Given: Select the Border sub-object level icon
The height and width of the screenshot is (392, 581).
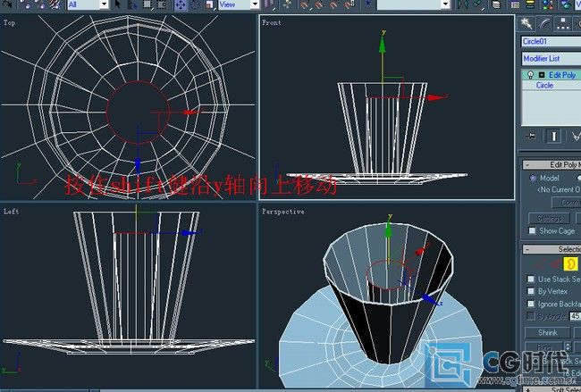Looking at the screenshot, I should (570, 264).
